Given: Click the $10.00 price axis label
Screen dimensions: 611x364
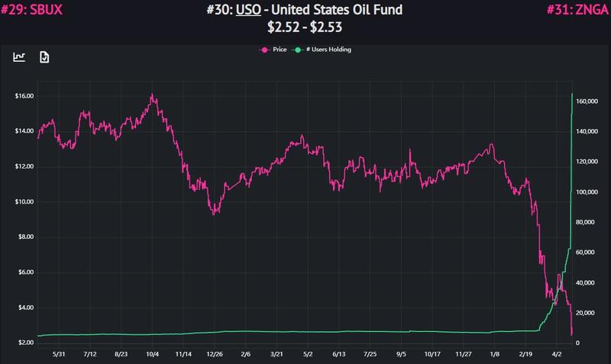Looking at the screenshot, I should pyautogui.click(x=24, y=201).
